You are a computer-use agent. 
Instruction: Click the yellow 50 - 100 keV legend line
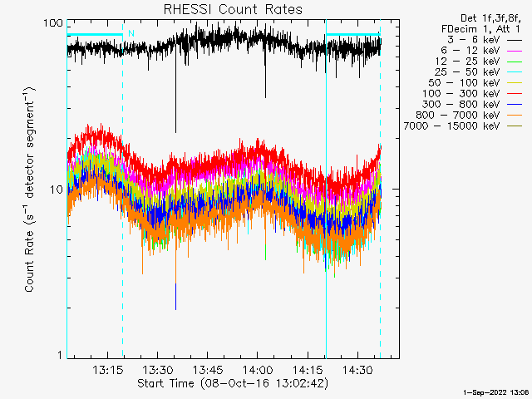coord(514,83)
